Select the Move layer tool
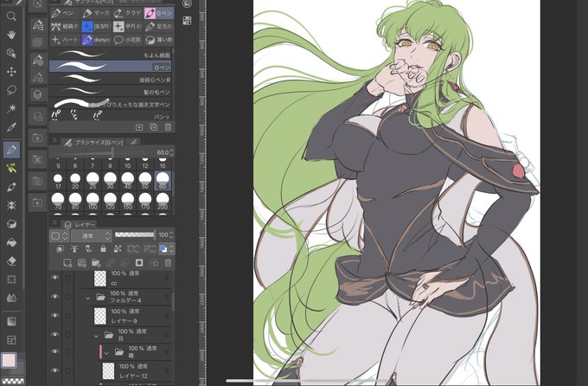This screenshot has height=386, width=588. [11, 71]
